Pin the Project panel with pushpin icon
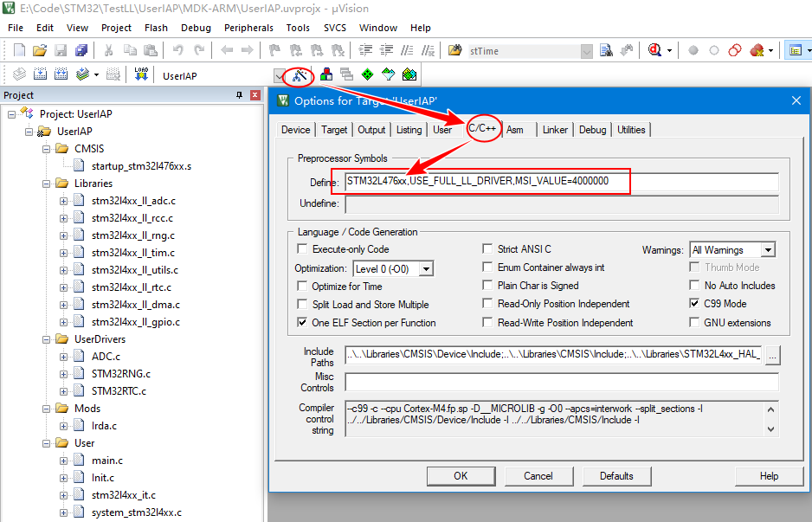 239,94
